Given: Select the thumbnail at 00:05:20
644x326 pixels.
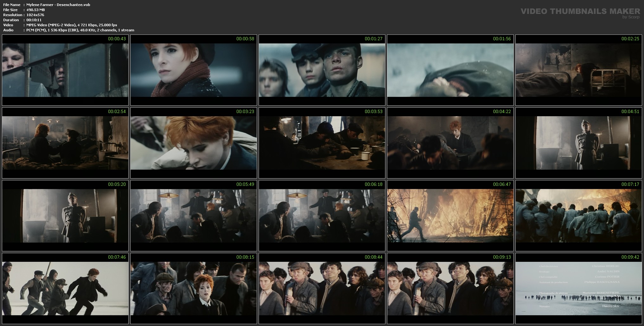Looking at the screenshot, I should coord(65,216).
